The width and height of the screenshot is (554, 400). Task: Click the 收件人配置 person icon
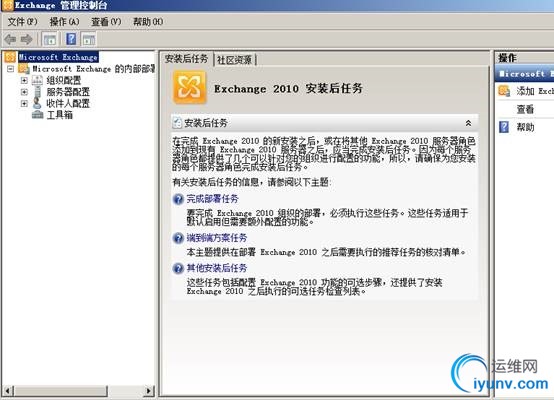pos(37,103)
